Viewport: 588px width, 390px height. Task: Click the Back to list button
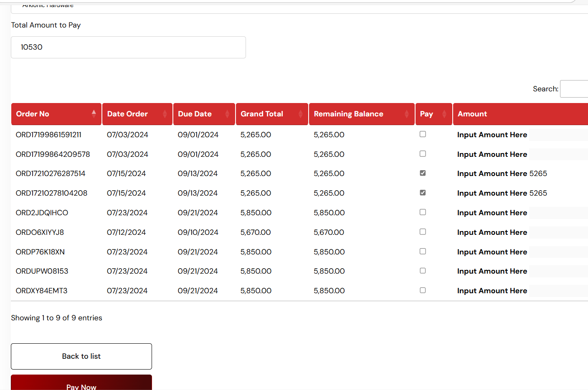click(81, 356)
